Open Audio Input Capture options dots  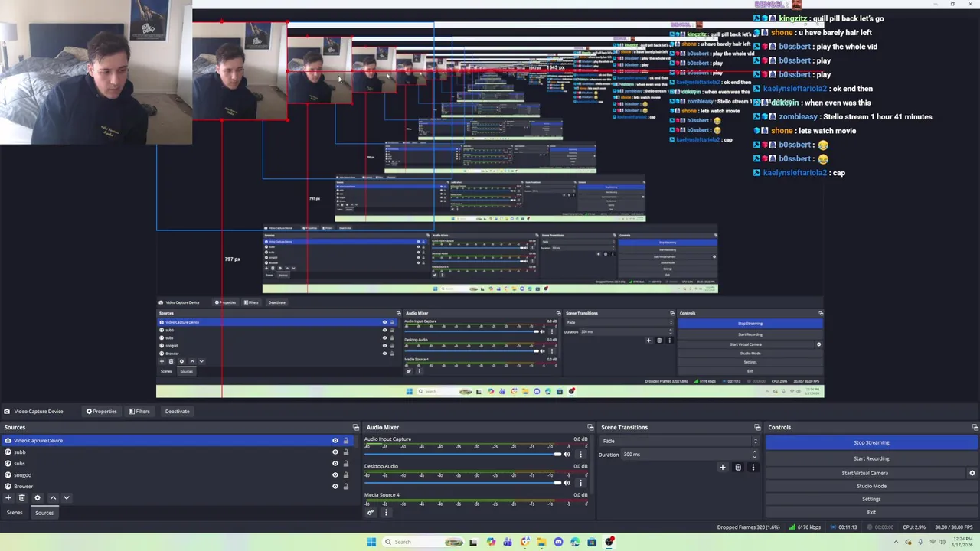(x=580, y=455)
